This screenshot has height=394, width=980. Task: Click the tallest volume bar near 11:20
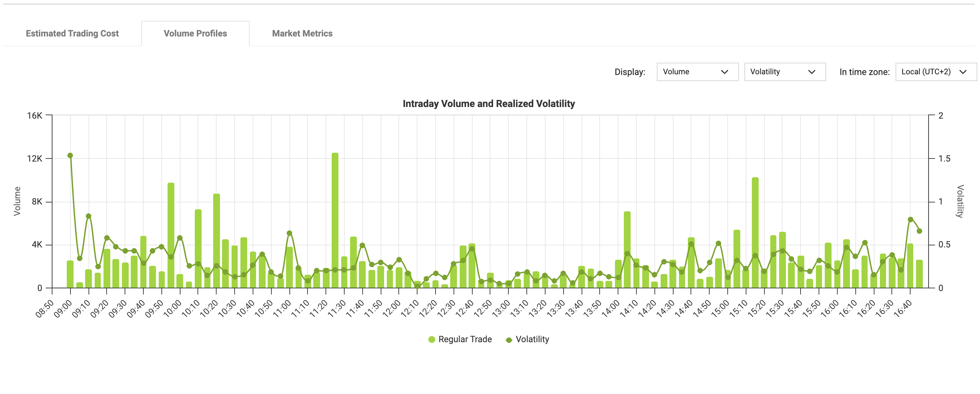click(335, 221)
